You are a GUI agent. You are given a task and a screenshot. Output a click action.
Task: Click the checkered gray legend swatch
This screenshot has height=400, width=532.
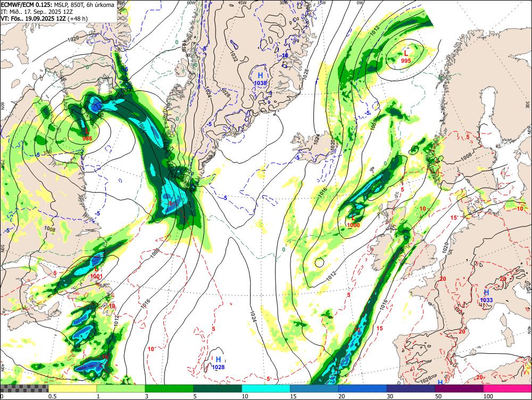24,388
